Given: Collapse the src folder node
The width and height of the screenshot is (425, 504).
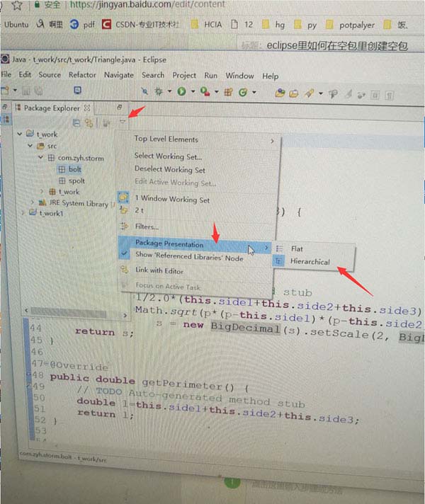Looking at the screenshot, I should coord(30,146).
